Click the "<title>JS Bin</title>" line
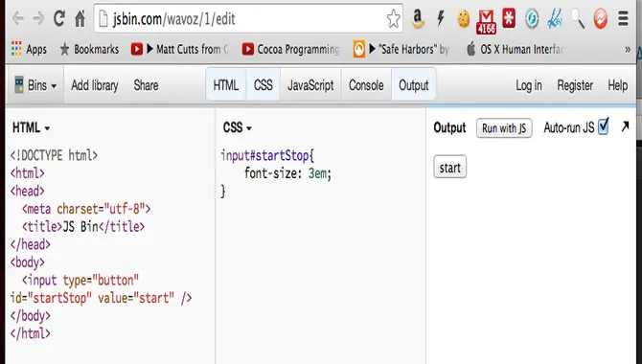Image resolution: width=642 pixels, height=364 pixels. pyautogui.click(x=83, y=226)
